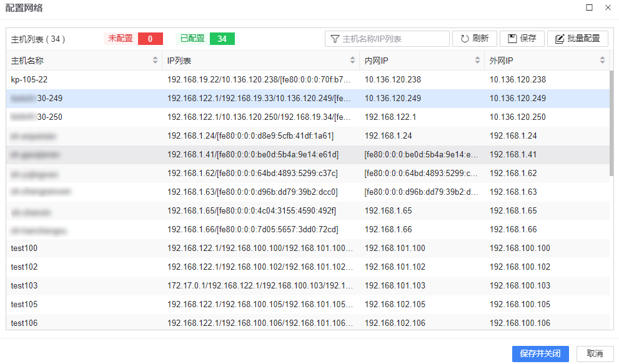Select host kp-105-22
The image size is (619, 364).
click(29, 80)
